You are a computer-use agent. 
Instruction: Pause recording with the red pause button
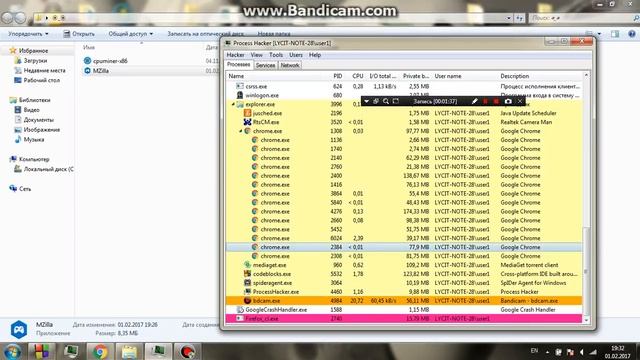coord(485,101)
